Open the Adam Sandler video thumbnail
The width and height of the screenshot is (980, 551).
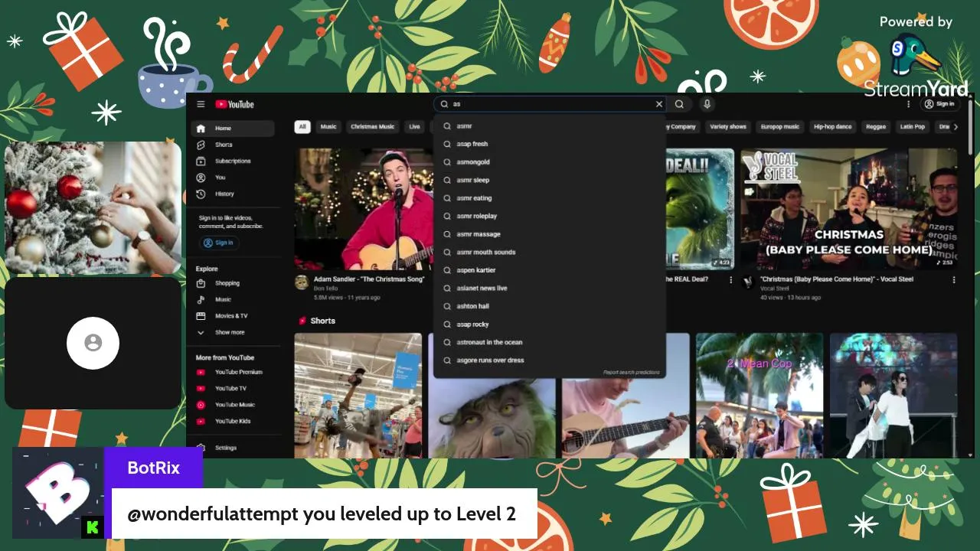pos(364,209)
